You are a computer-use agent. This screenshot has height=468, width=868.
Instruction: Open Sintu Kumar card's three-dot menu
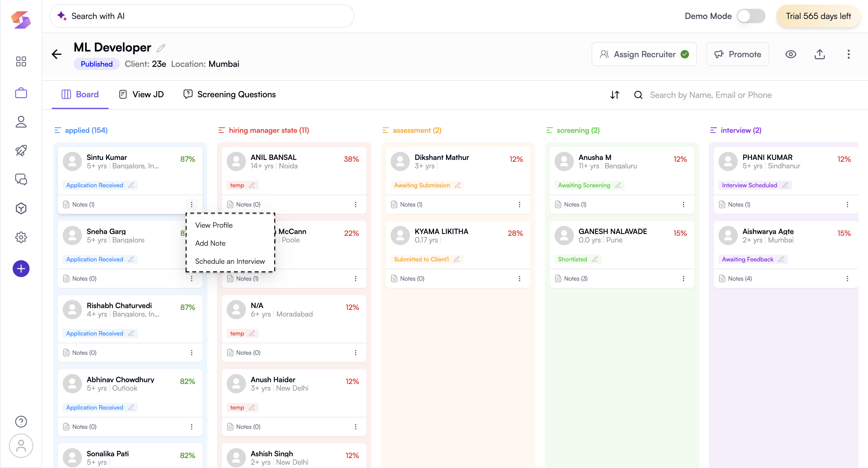click(x=191, y=204)
